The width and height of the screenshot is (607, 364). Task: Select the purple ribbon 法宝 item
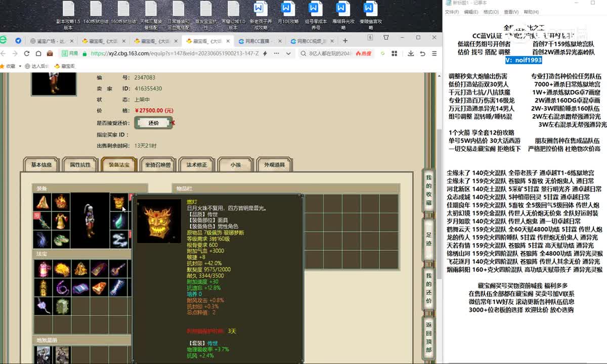[x=61, y=288]
